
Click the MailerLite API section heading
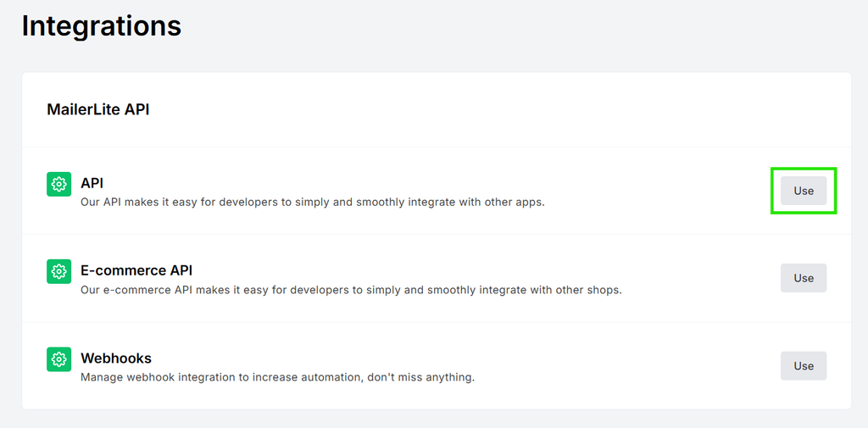[x=98, y=109]
